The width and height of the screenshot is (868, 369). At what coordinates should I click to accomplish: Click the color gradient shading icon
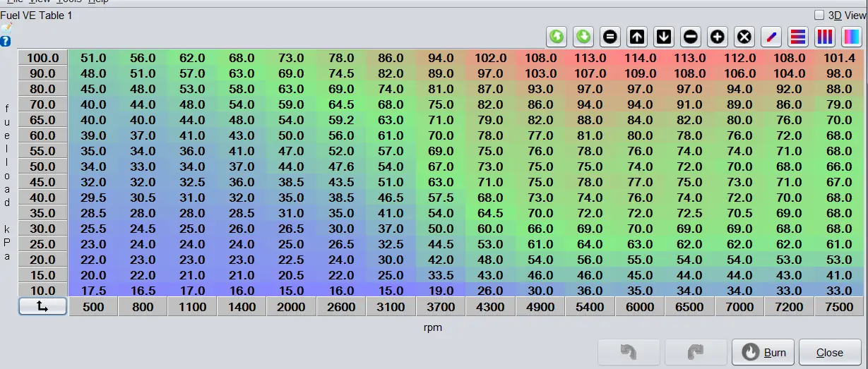(x=852, y=37)
